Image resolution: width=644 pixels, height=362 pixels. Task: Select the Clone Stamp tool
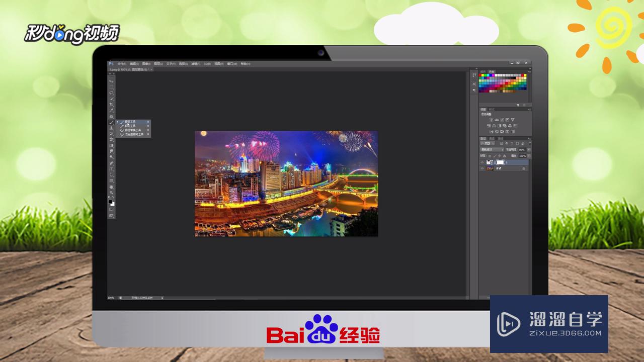tap(111, 128)
